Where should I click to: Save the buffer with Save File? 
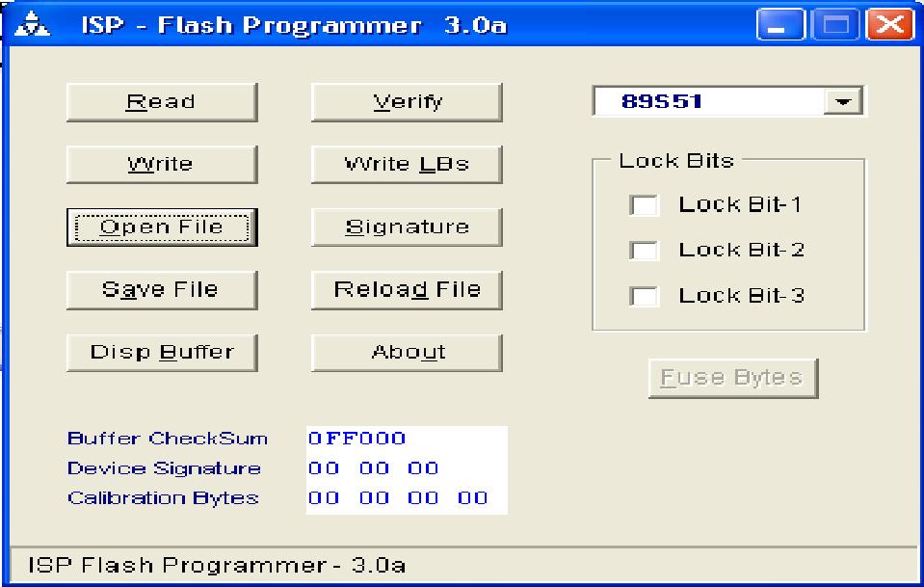161,288
